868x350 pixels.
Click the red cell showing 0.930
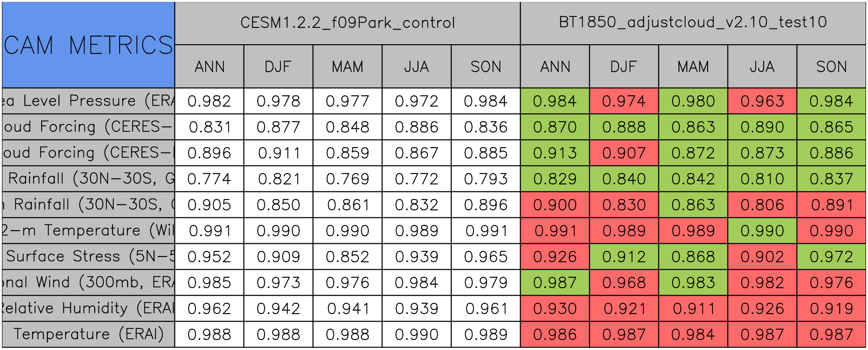pyautogui.click(x=555, y=309)
